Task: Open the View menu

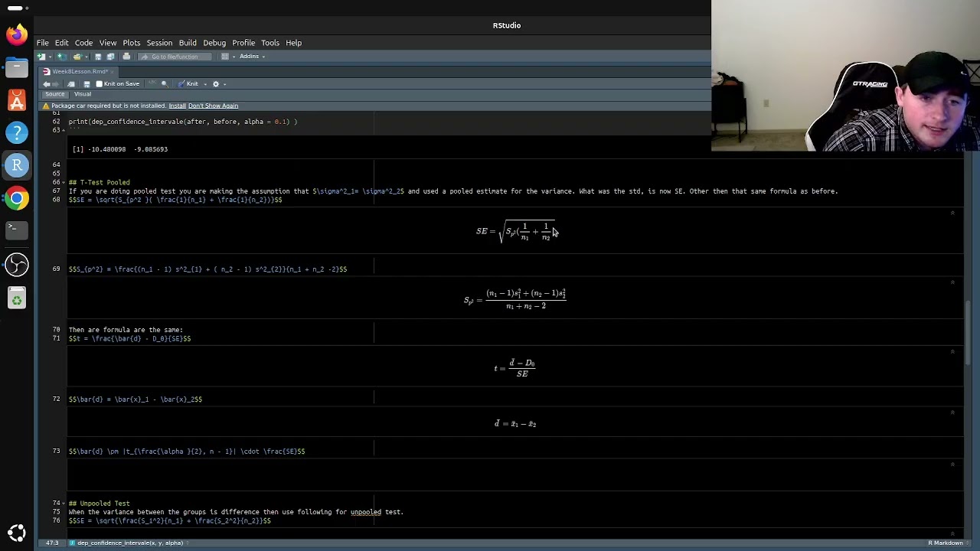Action: click(x=108, y=43)
